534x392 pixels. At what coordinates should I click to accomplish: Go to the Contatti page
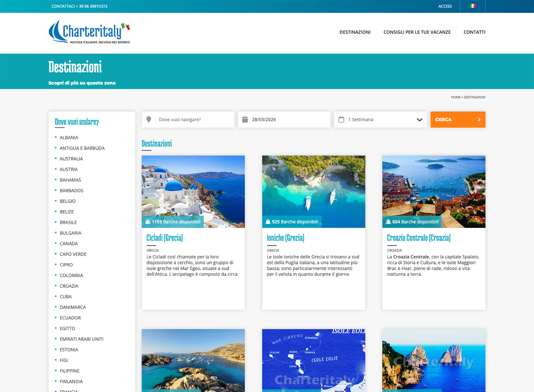[x=474, y=32]
